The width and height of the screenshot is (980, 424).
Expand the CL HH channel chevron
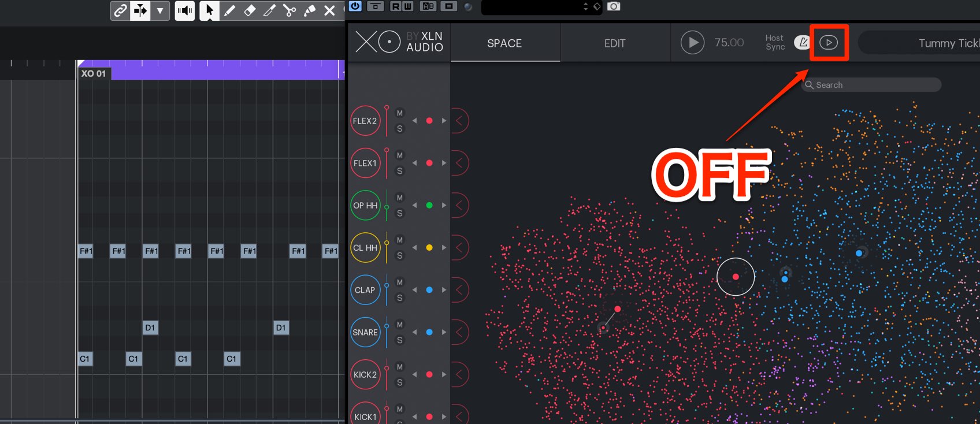click(x=459, y=247)
